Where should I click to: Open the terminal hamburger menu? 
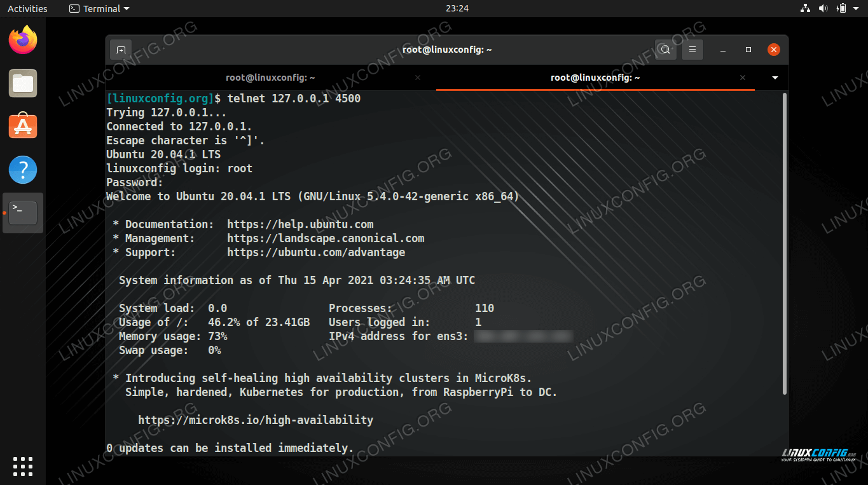[x=692, y=50]
